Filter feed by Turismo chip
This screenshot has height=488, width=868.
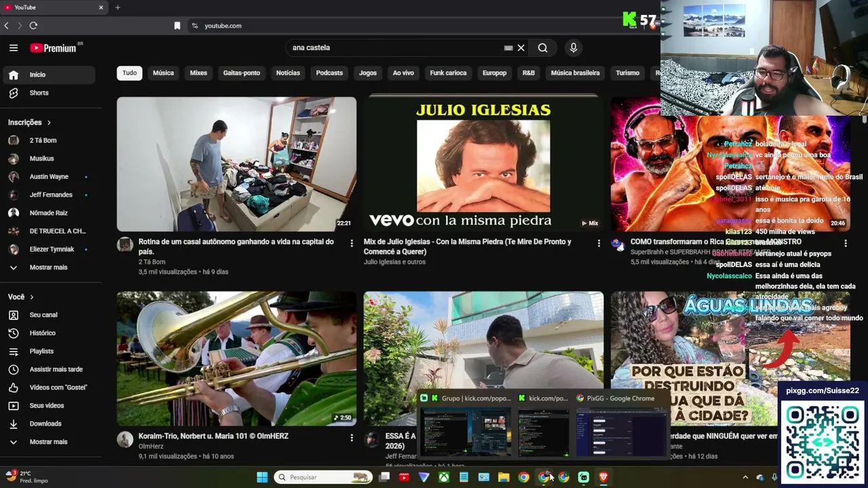pos(627,73)
